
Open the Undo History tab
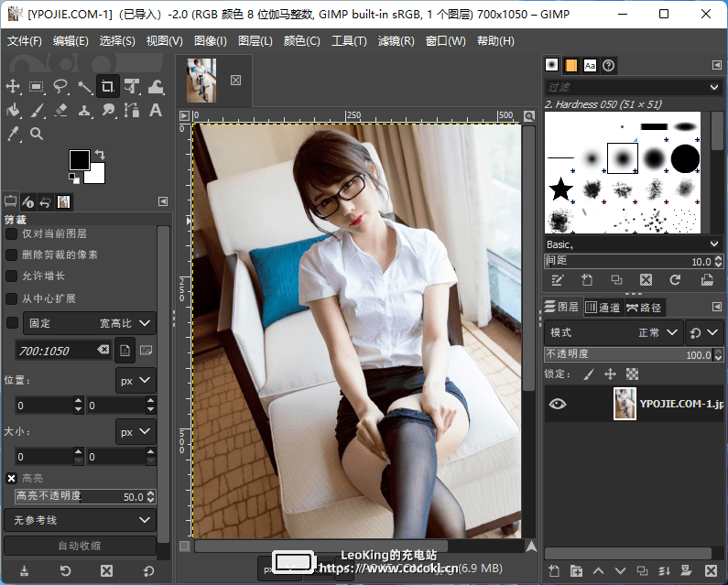(x=46, y=202)
